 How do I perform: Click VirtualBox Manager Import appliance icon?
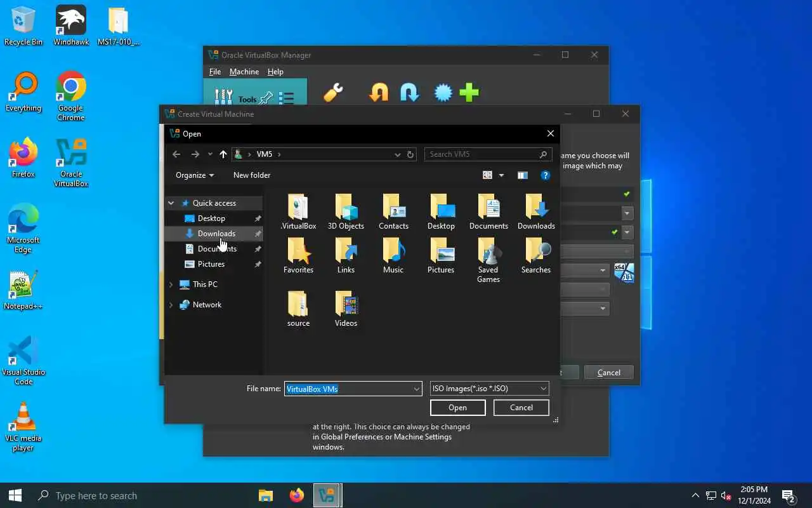click(379, 93)
